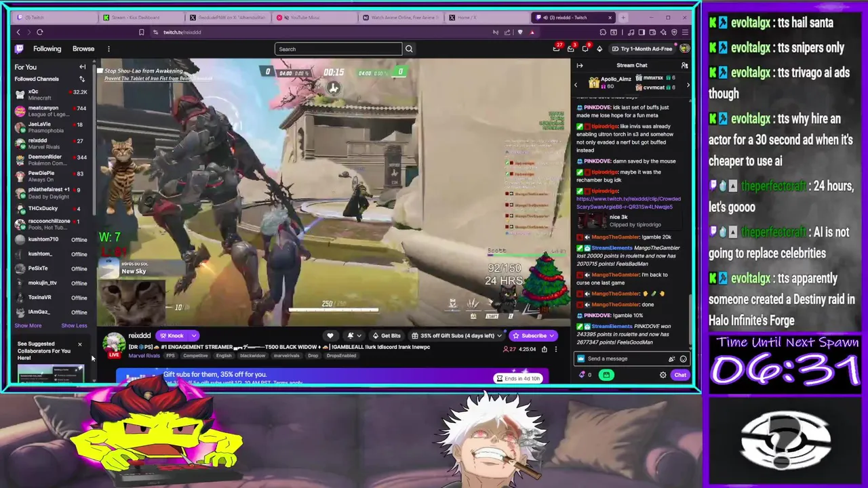Open a new browser tab
Screen dimensions: 868x488
coord(623,17)
